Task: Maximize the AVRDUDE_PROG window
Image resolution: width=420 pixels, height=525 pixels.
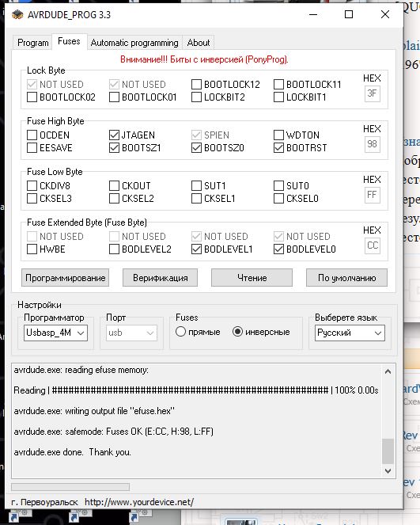Action: (349, 14)
